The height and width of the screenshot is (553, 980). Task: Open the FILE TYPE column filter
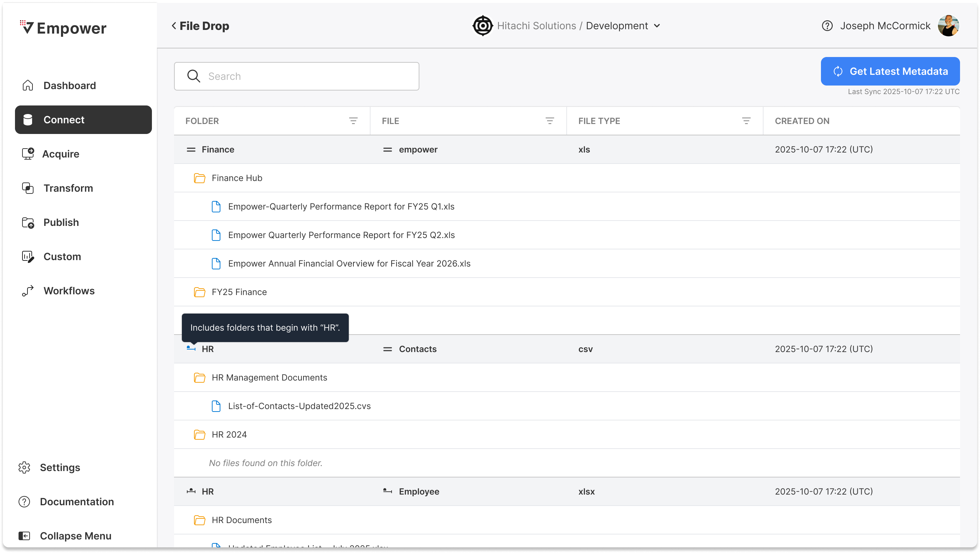pos(746,121)
